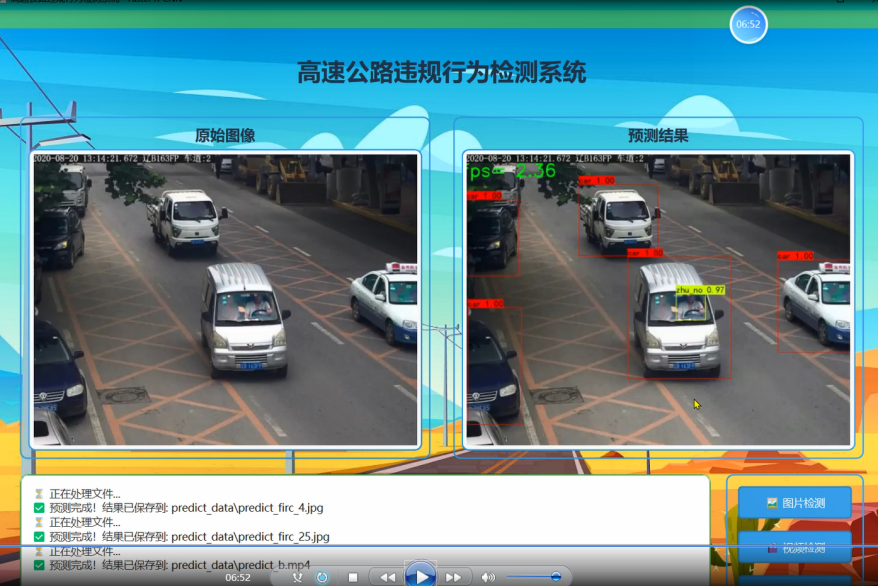Image resolution: width=879 pixels, height=586 pixels.
Task: Click the 图片检测 button
Action: [795, 503]
